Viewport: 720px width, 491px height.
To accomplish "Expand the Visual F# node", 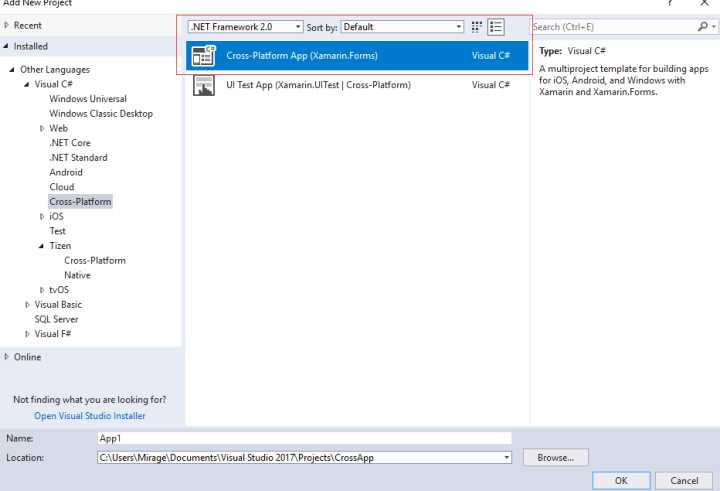I will coord(27,334).
